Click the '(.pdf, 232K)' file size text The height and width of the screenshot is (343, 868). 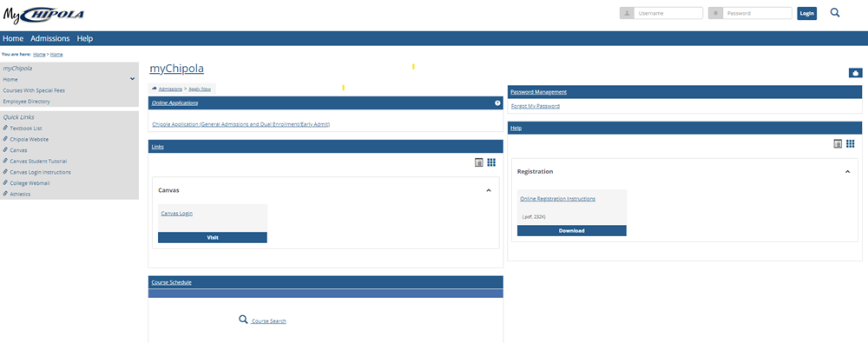[534, 217]
